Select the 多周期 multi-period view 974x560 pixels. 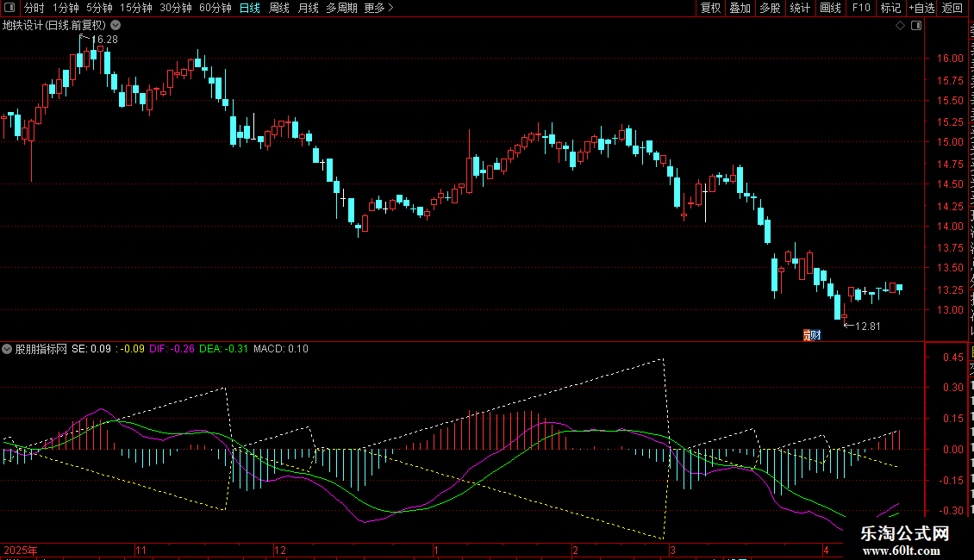point(341,8)
